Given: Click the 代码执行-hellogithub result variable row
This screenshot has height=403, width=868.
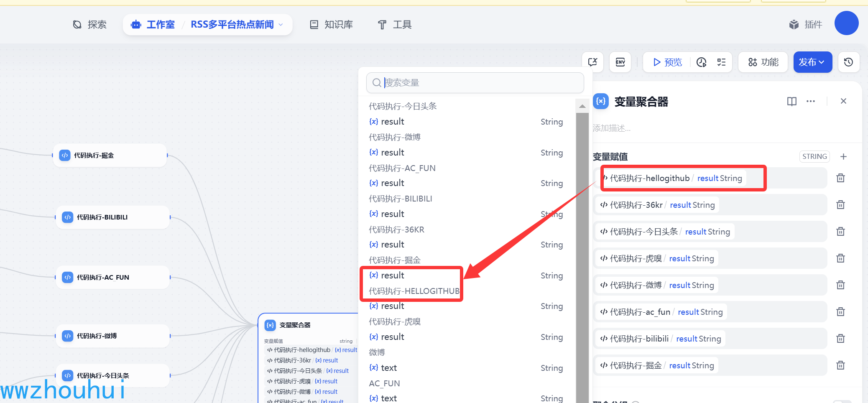Looking at the screenshot, I should click(710, 178).
